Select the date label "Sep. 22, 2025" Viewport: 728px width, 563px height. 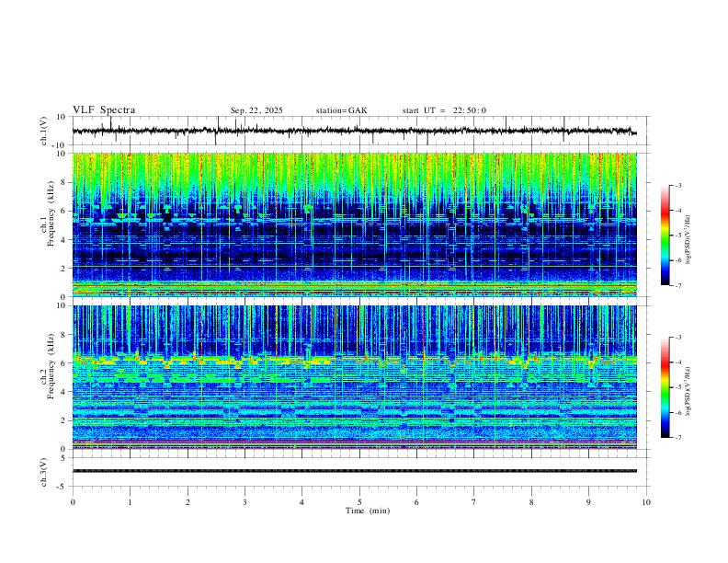point(256,110)
